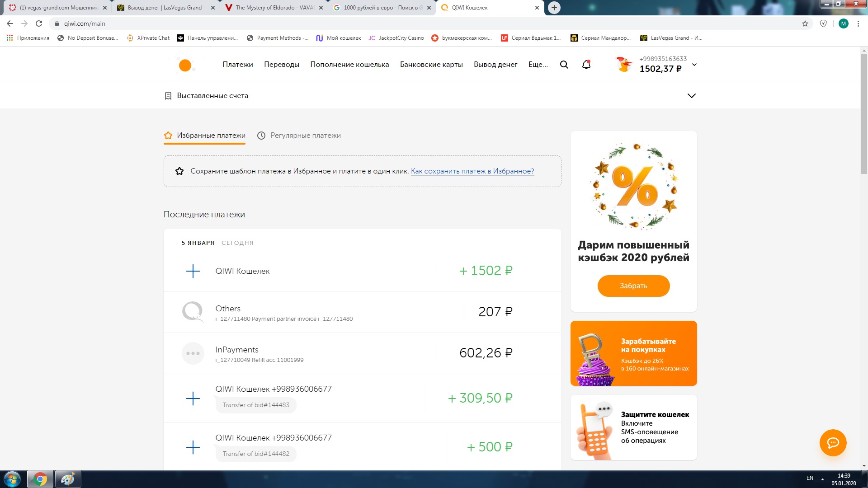The height and width of the screenshot is (488, 868).
Task: Expand the Выставленные счета section chevron
Action: tap(691, 96)
